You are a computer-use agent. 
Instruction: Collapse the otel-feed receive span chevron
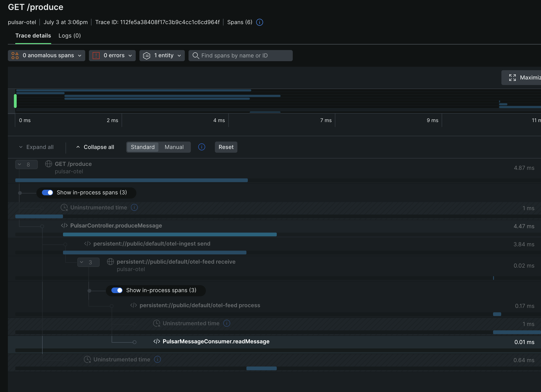point(88,262)
